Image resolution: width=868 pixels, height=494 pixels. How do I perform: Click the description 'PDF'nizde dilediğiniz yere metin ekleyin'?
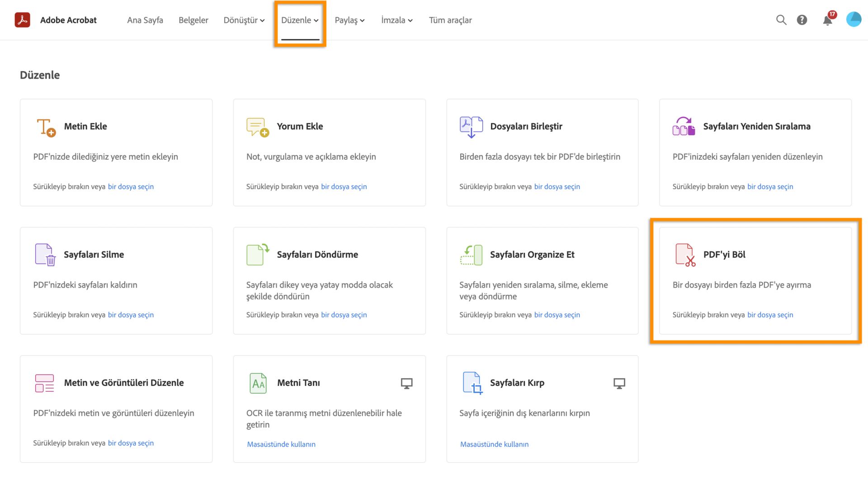[x=105, y=157]
